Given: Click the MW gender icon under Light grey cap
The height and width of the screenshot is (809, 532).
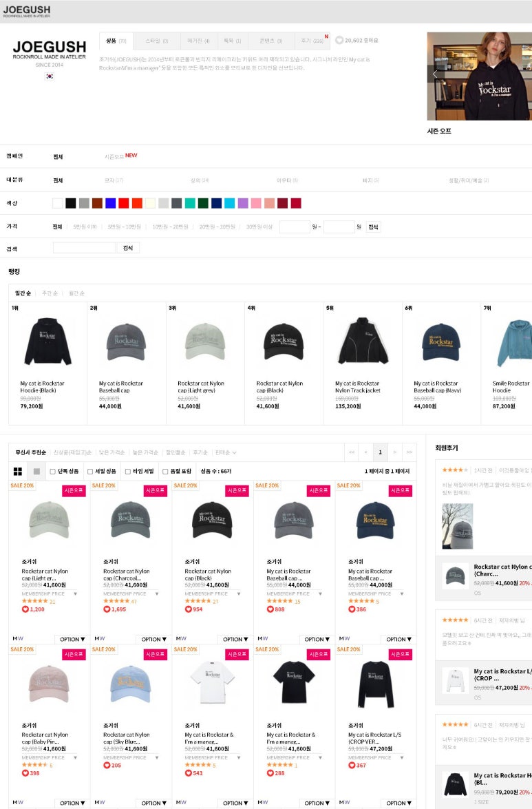Looking at the screenshot, I should click(x=18, y=638).
